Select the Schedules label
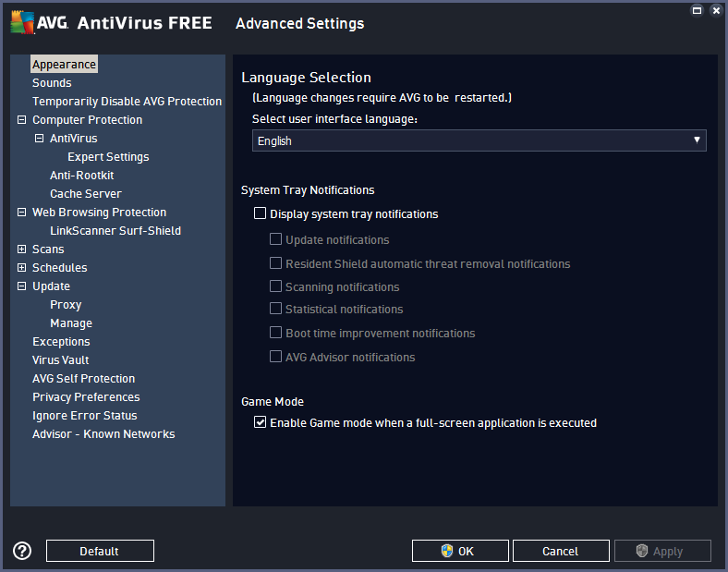The height and width of the screenshot is (572, 728). coord(59,268)
